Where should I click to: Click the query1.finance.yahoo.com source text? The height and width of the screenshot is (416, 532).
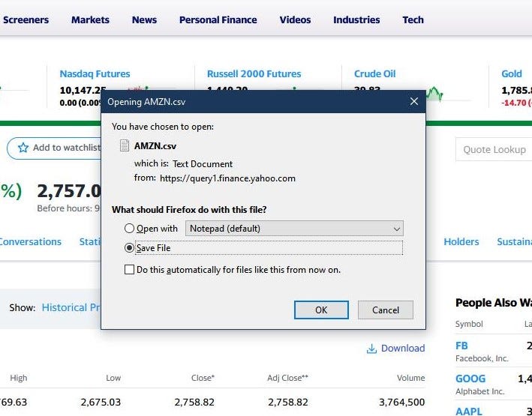point(227,178)
